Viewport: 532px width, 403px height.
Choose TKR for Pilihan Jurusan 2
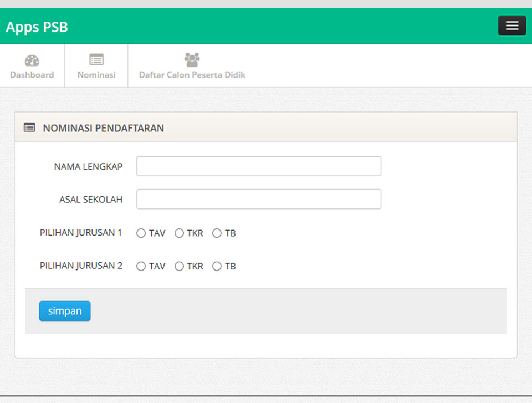click(179, 267)
